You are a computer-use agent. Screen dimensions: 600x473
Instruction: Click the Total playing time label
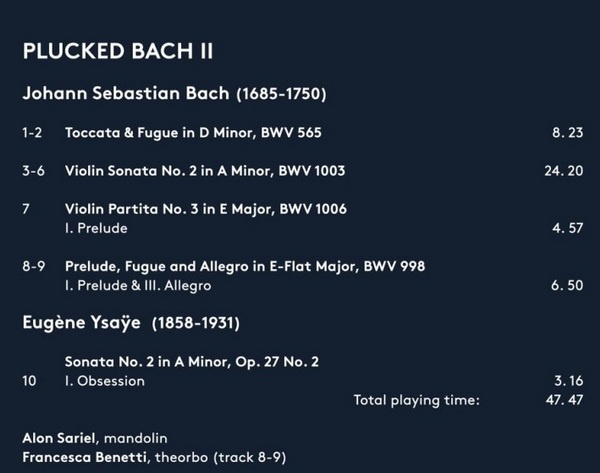click(416, 400)
